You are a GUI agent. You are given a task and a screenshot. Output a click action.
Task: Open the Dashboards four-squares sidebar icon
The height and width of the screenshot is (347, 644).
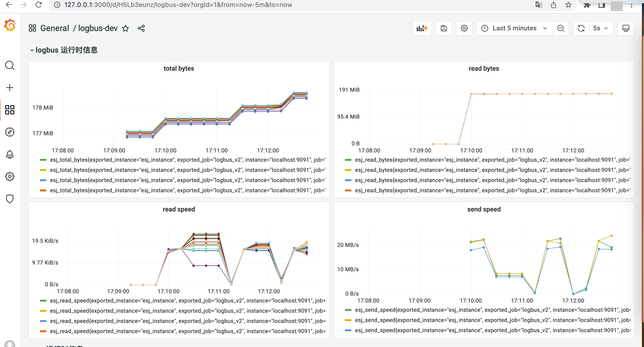(10, 110)
